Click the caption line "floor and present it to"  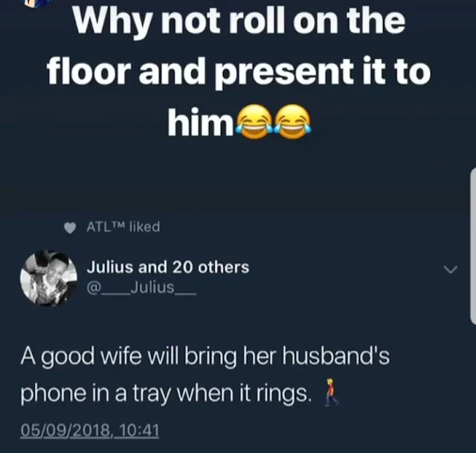(239, 71)
